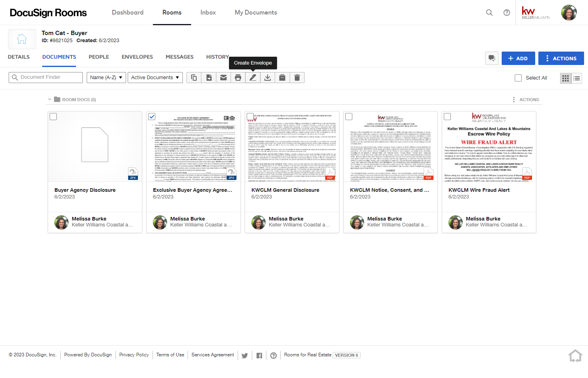The width and height of the screenshot is (588, 378).
Task: Select the KWCLM Wire Fraud Alert checkbox
Action: 447,117
